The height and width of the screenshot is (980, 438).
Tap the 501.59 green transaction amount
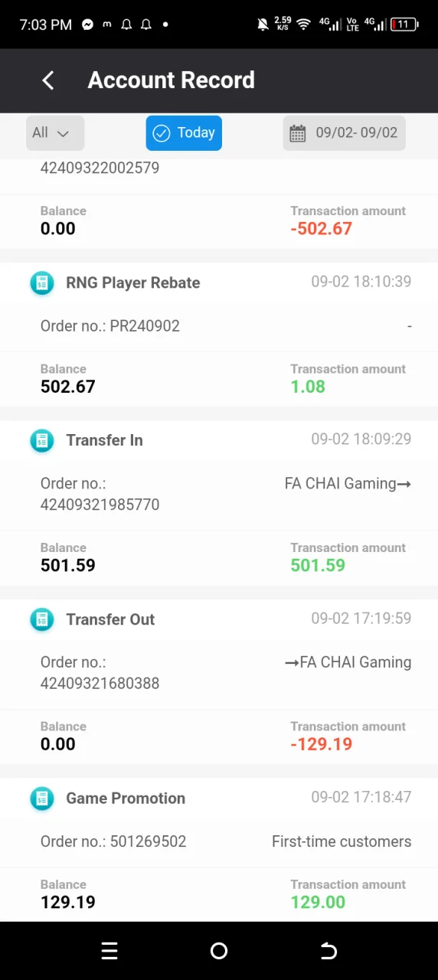click(x=318, y=565)
